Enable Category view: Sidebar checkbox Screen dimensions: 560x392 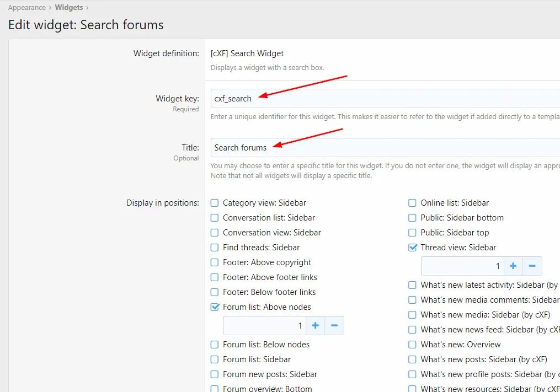(x=215, y=203)
